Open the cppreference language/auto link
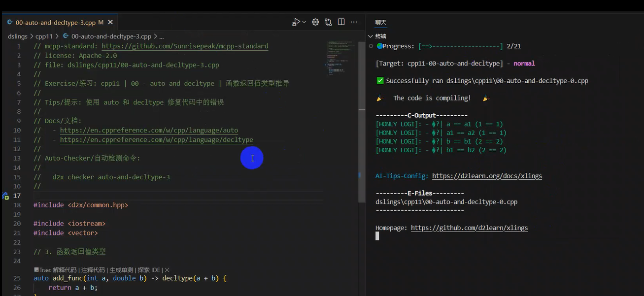Image resolution: width=644 pixels, height=296 pixels. tap(149, 131)
